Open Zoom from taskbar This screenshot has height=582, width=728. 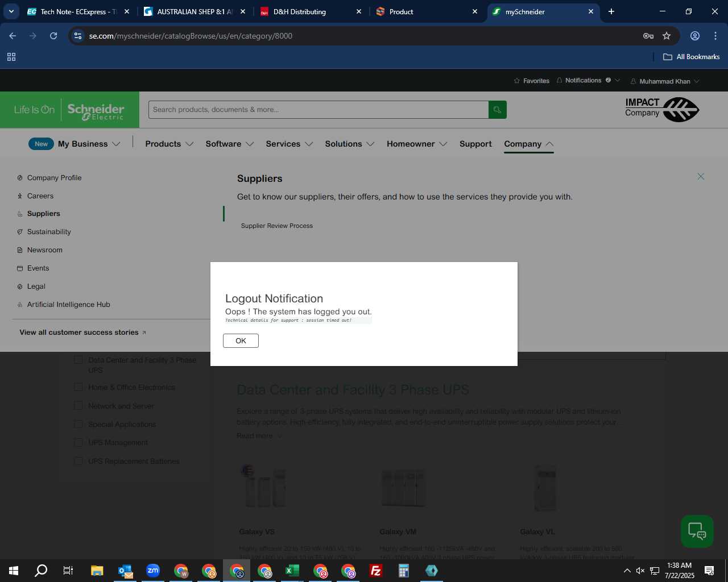(x=153, y=571)
